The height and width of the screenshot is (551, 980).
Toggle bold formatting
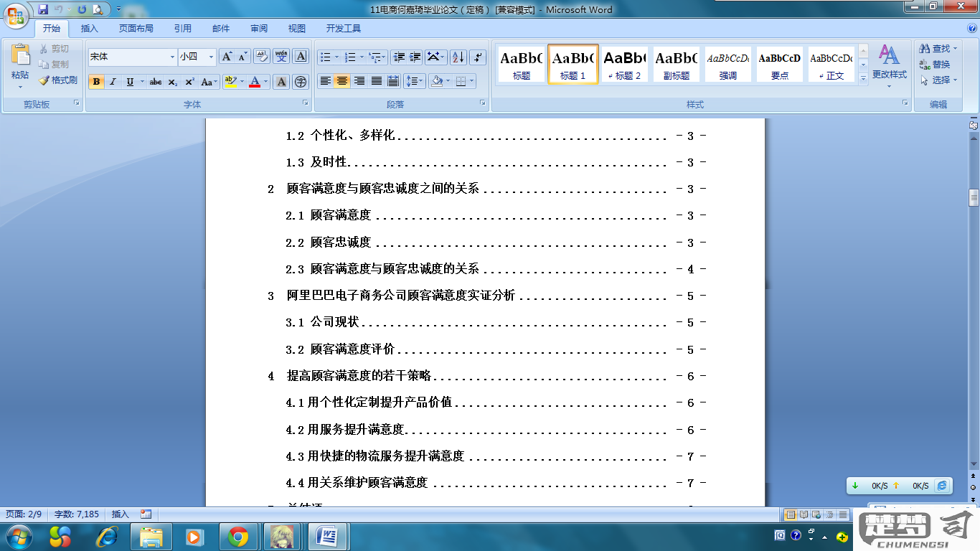pyautogui.click(x=96, y=82)
